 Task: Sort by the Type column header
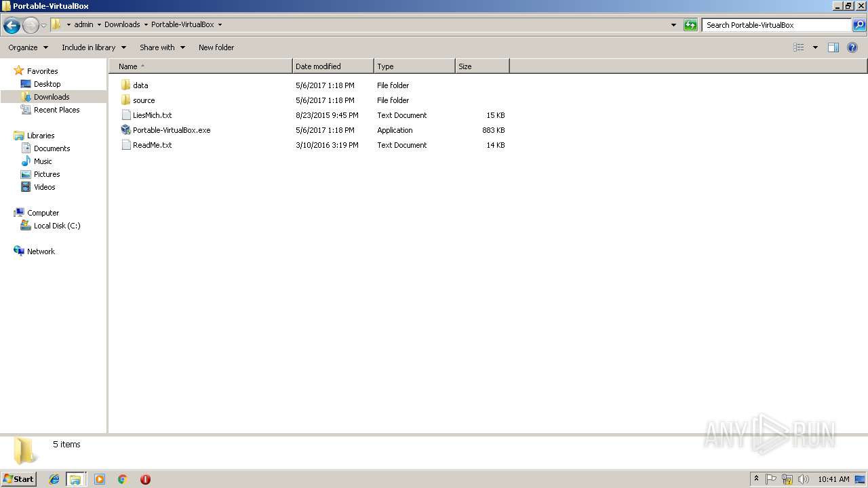coord(414,66)
